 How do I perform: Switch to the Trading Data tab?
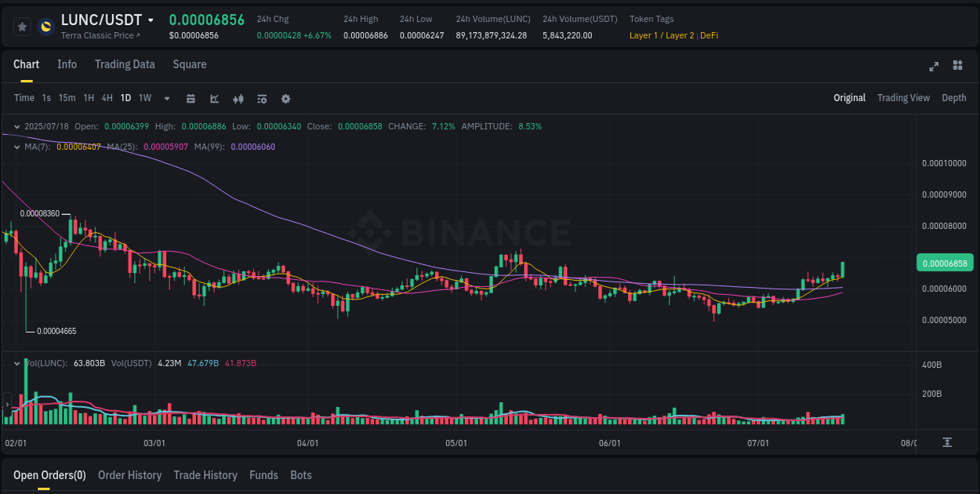coord(125,64)
